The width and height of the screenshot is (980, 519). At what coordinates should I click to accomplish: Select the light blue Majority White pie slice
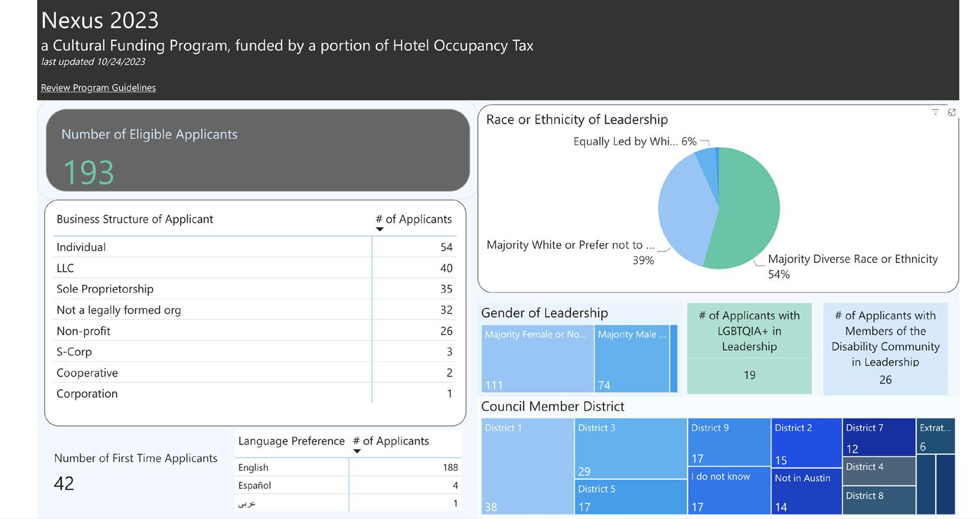click(x=685, y=212)
